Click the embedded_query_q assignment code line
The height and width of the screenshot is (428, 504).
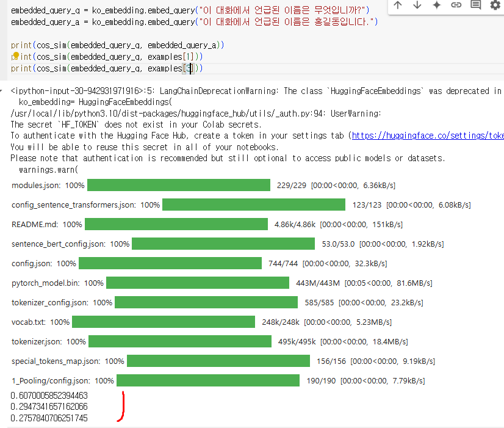point(190,10)
